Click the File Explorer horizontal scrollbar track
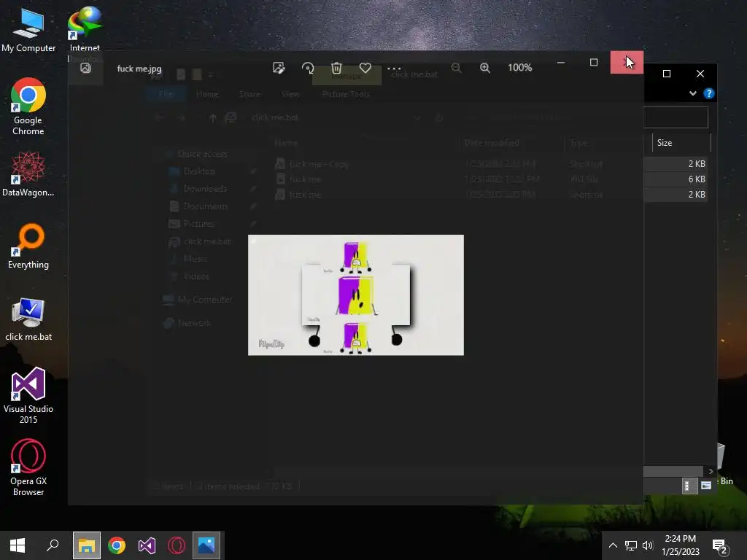 (x=673, y=471)
